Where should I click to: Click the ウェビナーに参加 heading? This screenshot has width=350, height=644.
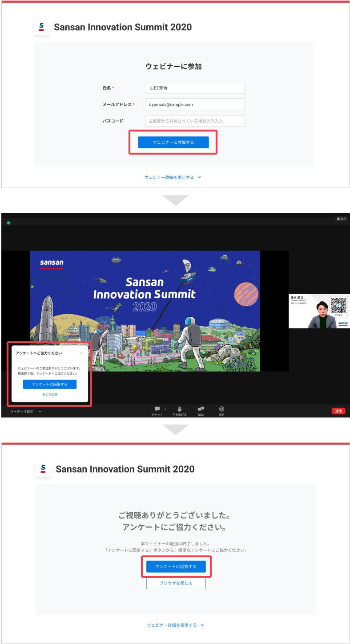pos(173,66)
